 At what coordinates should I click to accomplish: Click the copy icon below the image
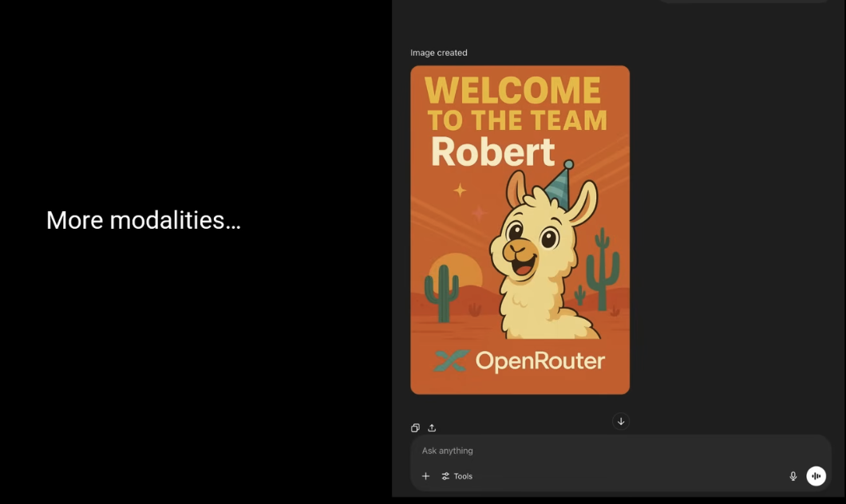415,428
